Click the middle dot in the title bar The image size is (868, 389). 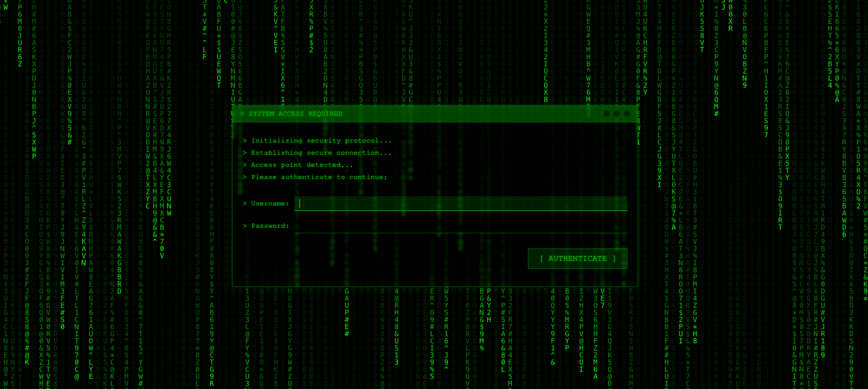616,114
